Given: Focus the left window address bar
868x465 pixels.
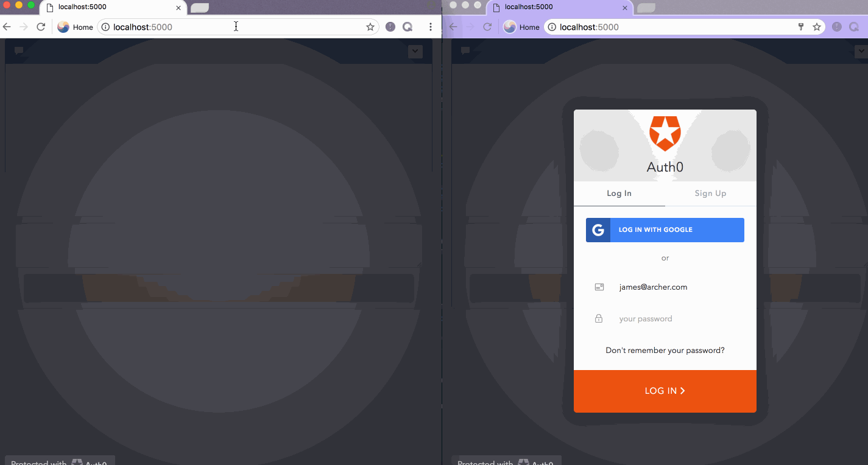Looking at the screenshot, I should point(238,27).
